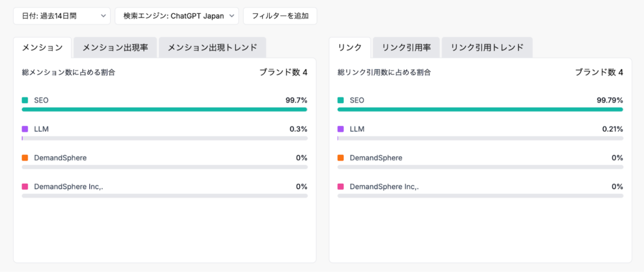Click orange DemandSphere swatch in mentions panel
The width and height of the screenshot is (644, 272).
coord(25,158)
